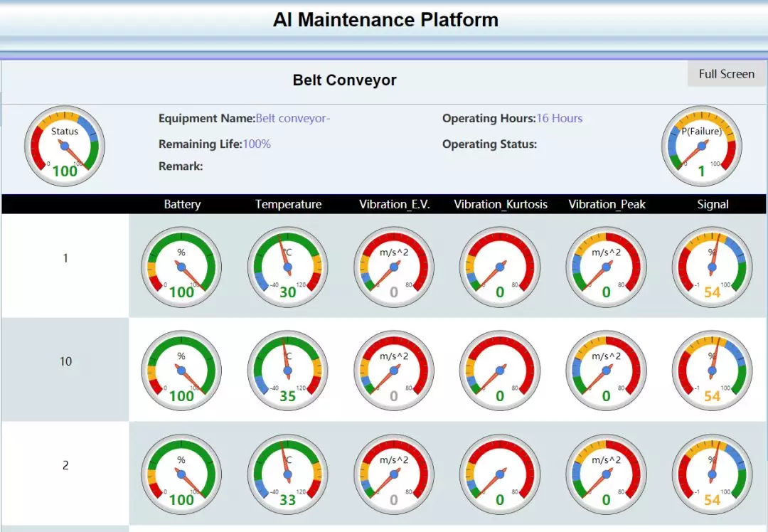Image resolution: width=768 pixels, height=532 pixels.
Task: Open the Vibration_Kurtosis gauge in row 10
Action: (500, 371)
